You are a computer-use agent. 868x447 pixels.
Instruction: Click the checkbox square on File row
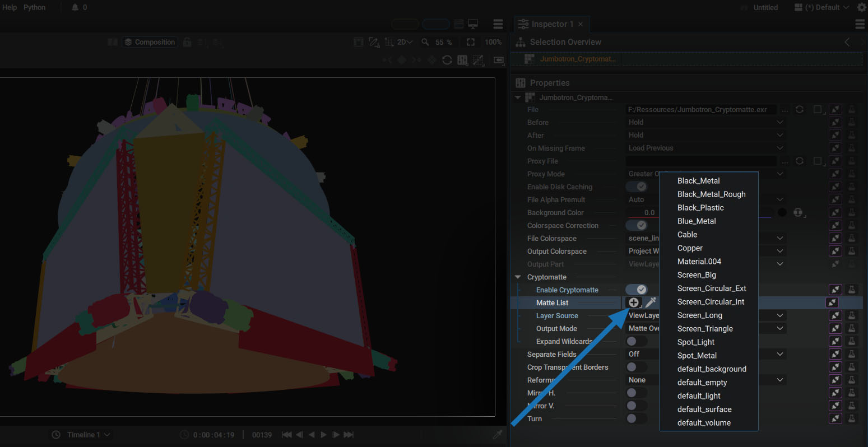click(x=818, y=110)
